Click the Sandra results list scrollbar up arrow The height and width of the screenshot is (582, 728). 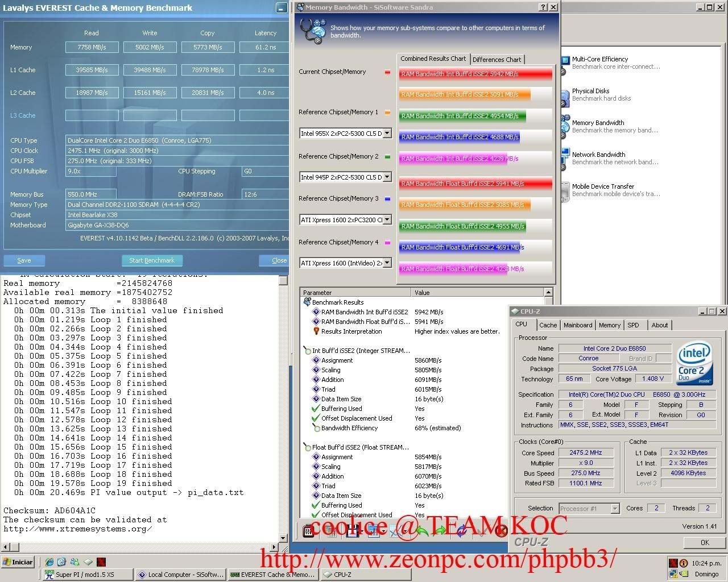(549, 293)
